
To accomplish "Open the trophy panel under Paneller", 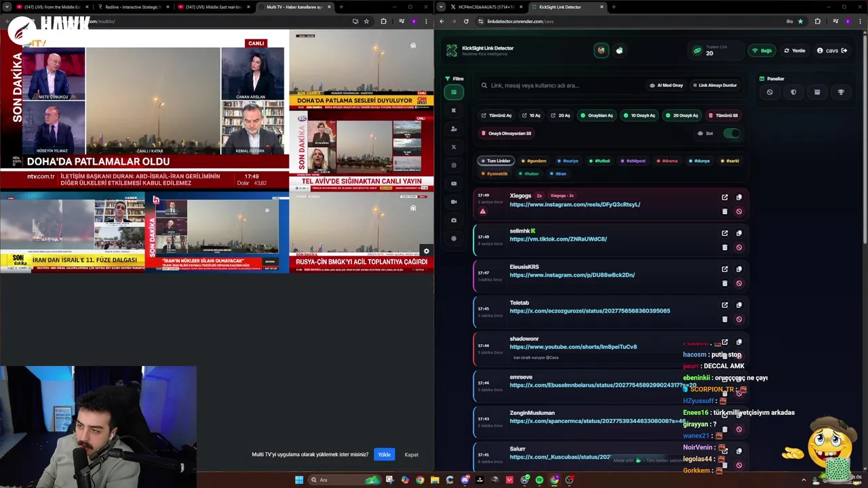I will pyautogui.click(x=841, y=92).
